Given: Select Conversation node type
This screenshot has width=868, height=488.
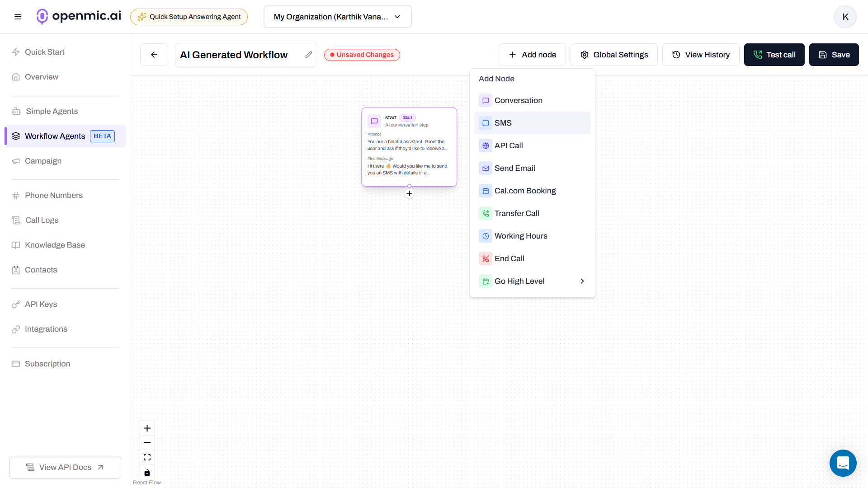Looking at the screenshot, I should click(518, 100).
